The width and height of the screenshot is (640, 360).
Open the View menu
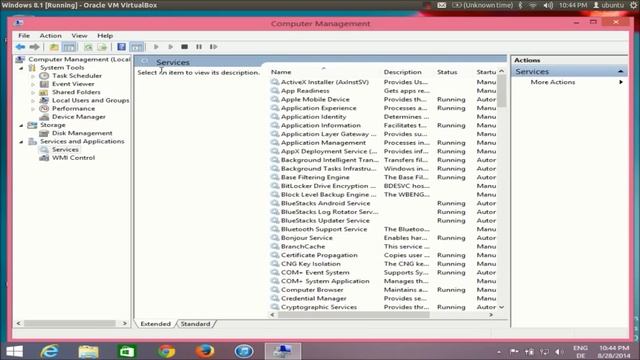79,36
